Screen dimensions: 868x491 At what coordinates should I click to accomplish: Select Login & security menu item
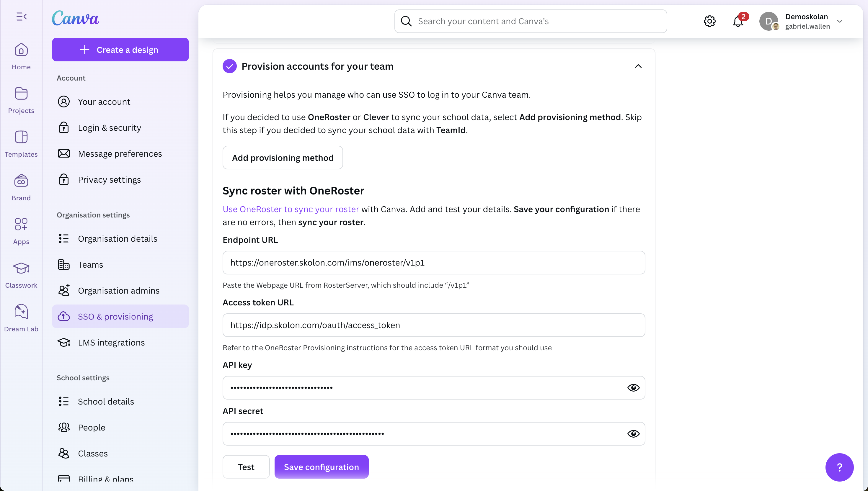click(x=109, y=128)
